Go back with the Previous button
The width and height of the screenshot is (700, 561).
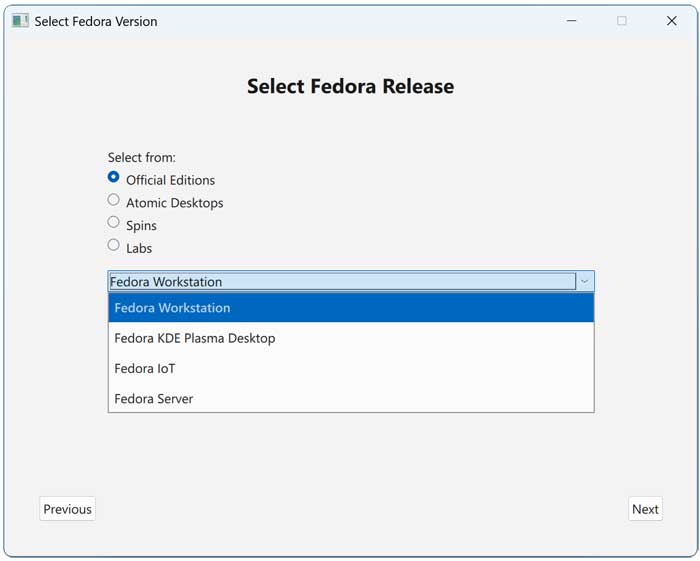(67, 509)
